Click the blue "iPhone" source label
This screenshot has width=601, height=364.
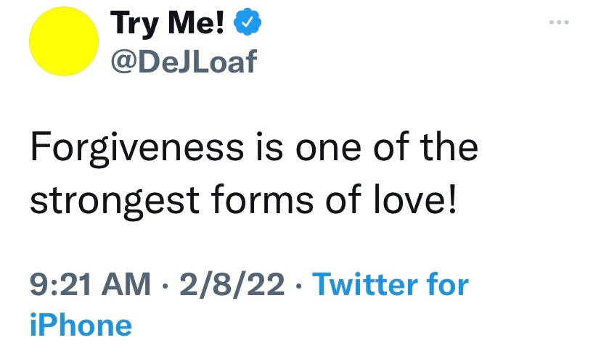click(x=81, y=324)
